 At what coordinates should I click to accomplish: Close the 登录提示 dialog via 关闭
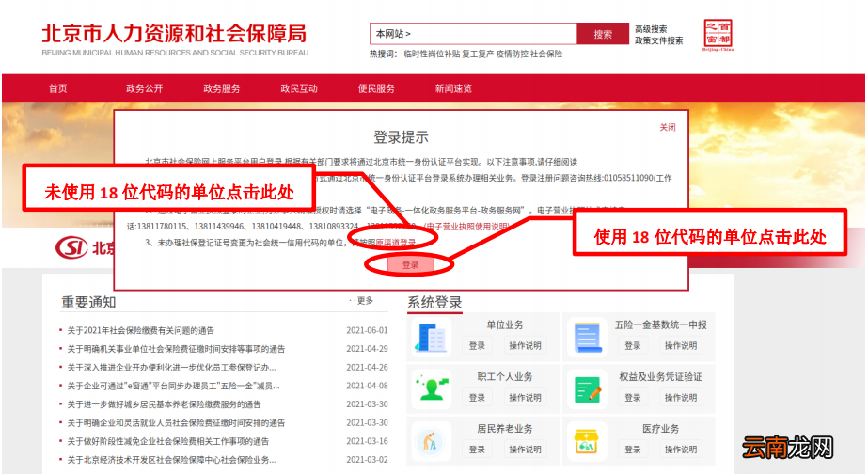[x=668, y=127]
